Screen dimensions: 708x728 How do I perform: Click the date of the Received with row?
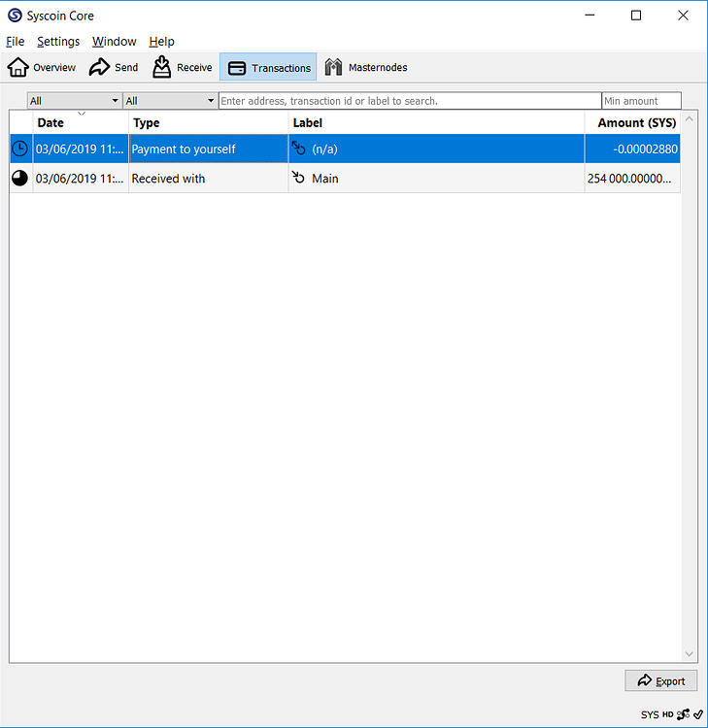[81, 179]
